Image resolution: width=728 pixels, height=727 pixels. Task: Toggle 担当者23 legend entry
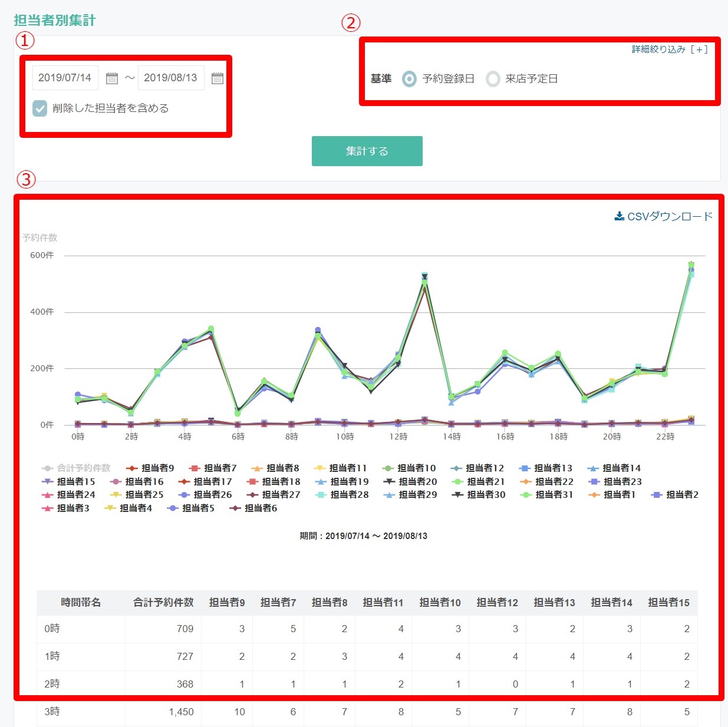click(x=615, y=481)
